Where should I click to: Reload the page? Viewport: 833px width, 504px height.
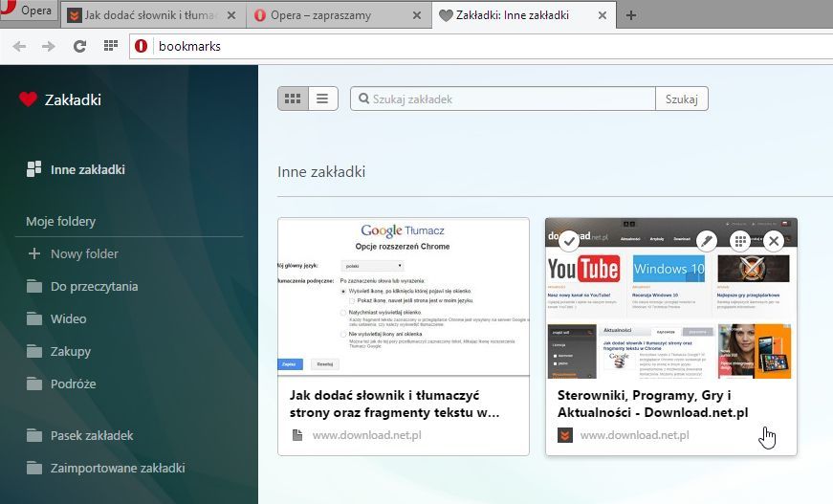tap(79, 46)
